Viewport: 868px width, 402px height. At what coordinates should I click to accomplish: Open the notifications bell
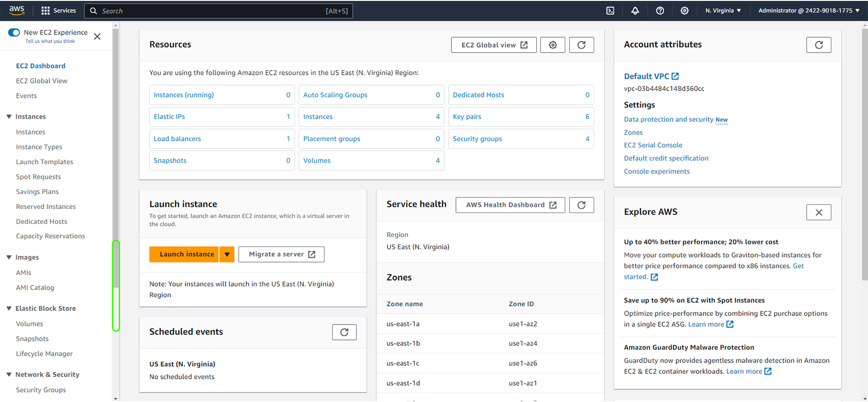click(635, 10)
